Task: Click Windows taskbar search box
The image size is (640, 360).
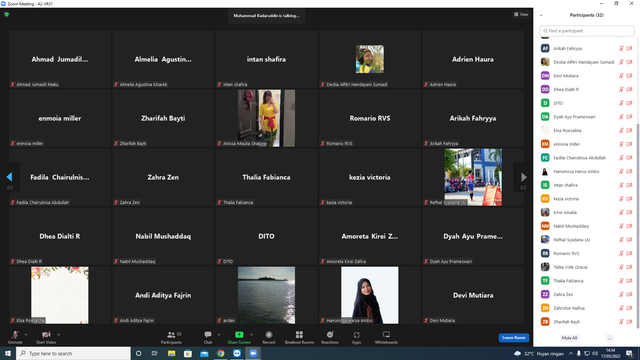Action: tap(73, 353)
